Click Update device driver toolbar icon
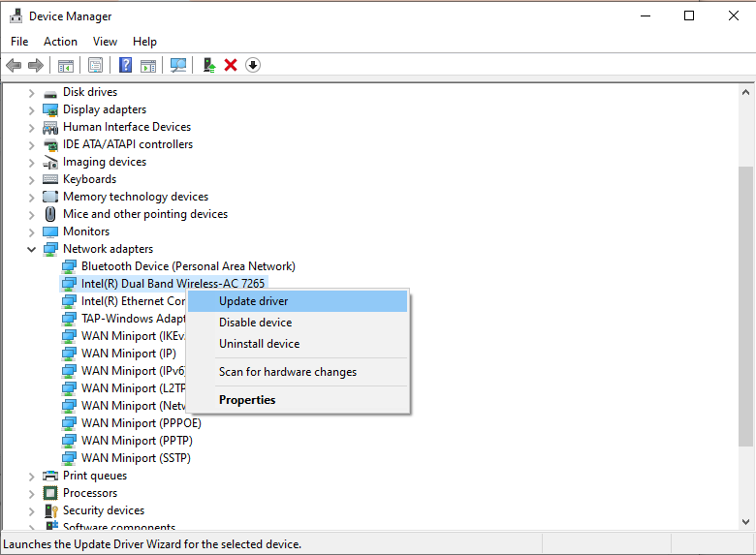The height and width of the screenshot is (555, 756). [x=209, y=65]
